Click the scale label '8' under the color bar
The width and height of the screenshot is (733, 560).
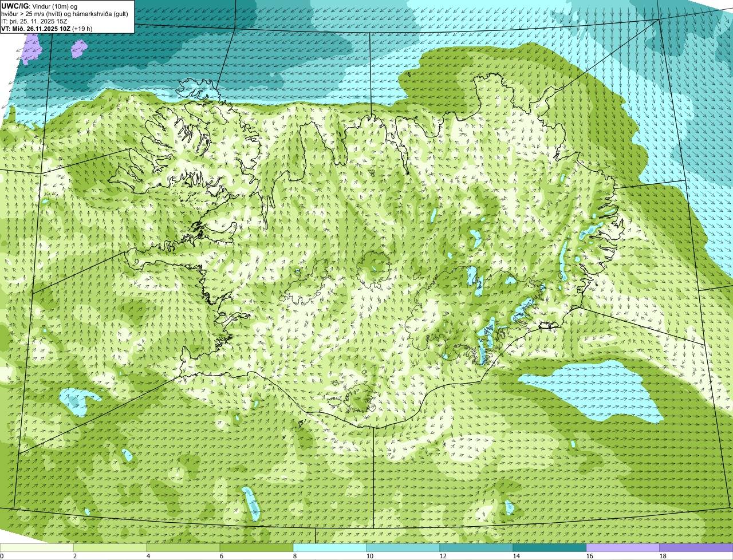point(295,556)
